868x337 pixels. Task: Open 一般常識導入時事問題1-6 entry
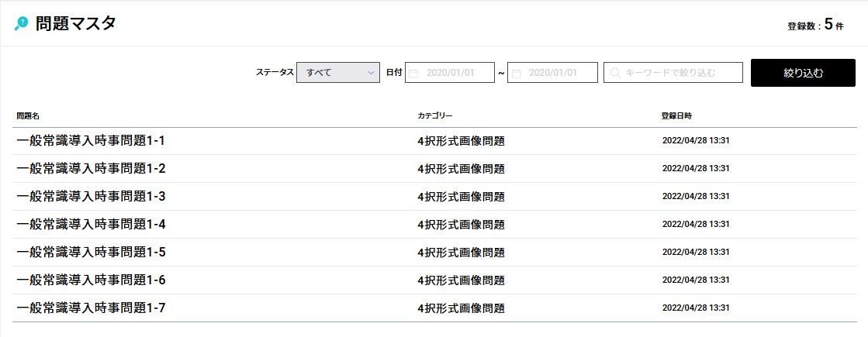coord(91,280)
